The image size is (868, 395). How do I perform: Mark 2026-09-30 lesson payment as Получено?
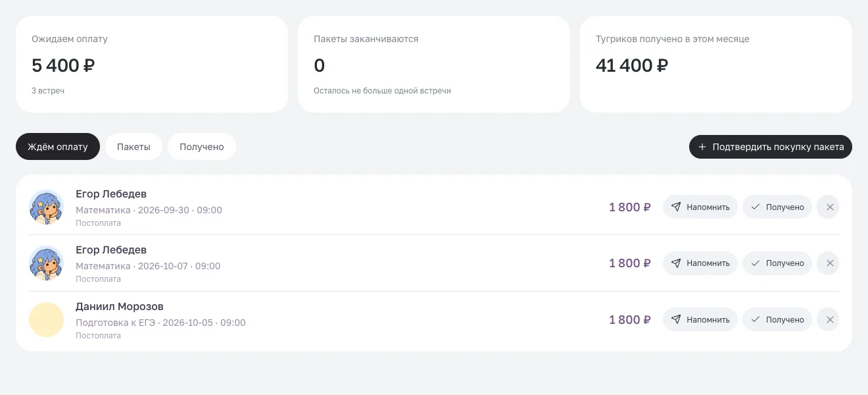coord(777,207)
